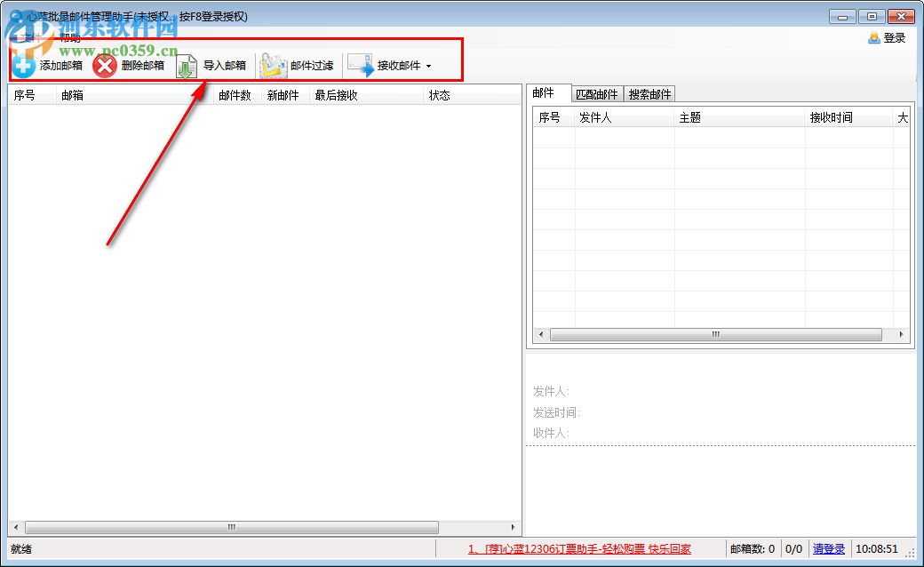
Task: Click left arrow of mail table scrollbar
Action: coord(541,335)
